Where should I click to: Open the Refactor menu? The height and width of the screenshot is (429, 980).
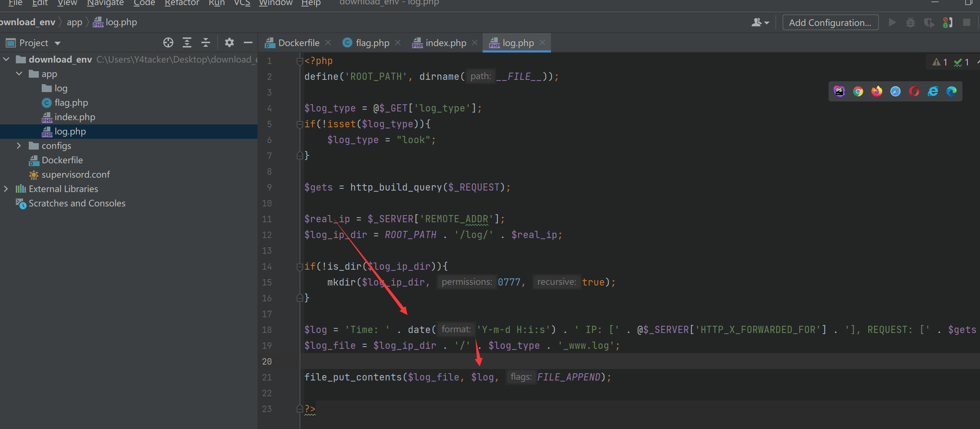(182, 3)
